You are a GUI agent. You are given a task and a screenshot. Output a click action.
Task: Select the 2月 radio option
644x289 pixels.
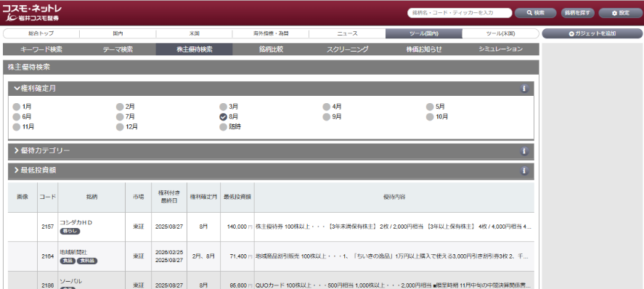point(120,107)
